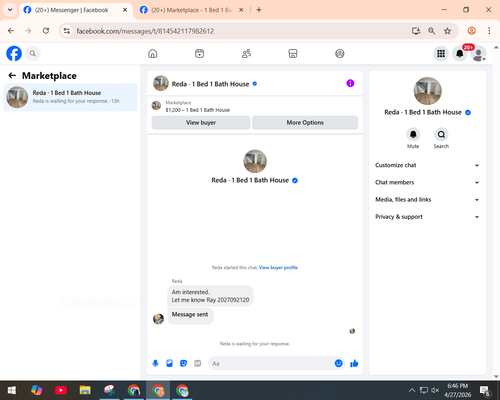Click the sticker icon in composer
This screenshot has height=400, width=500.
(183, 363)
